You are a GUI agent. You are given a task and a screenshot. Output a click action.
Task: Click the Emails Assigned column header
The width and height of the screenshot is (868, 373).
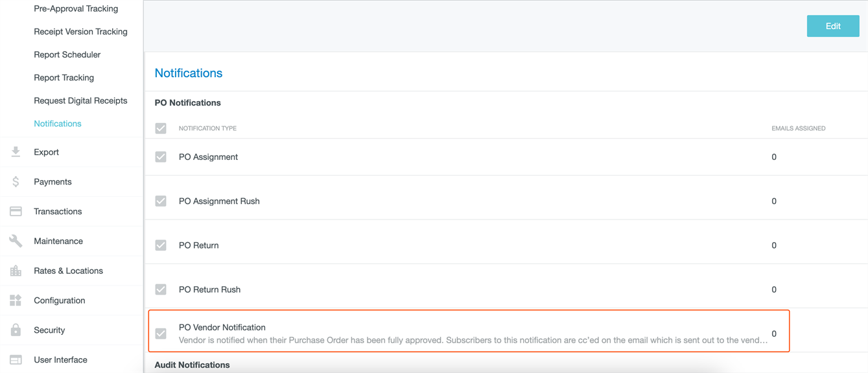point(799,128)
